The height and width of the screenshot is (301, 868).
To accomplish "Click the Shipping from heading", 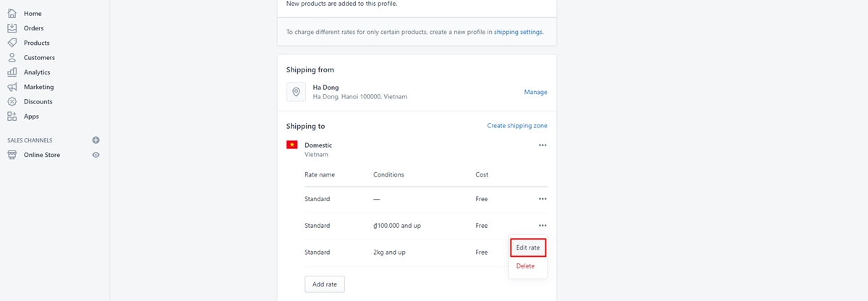I will [310, 69].
